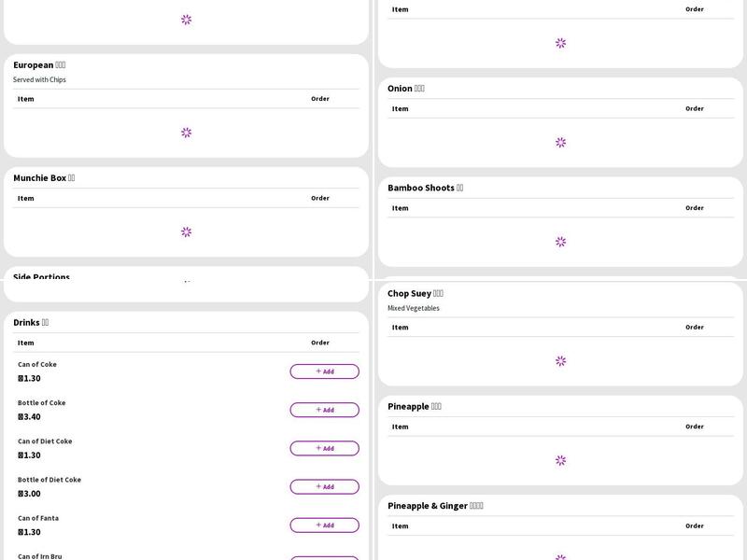The width and height of the screenshot is (747, 560).
Task: Click the Bottle of Diet Coke 3.00 price
Action: 29,494
